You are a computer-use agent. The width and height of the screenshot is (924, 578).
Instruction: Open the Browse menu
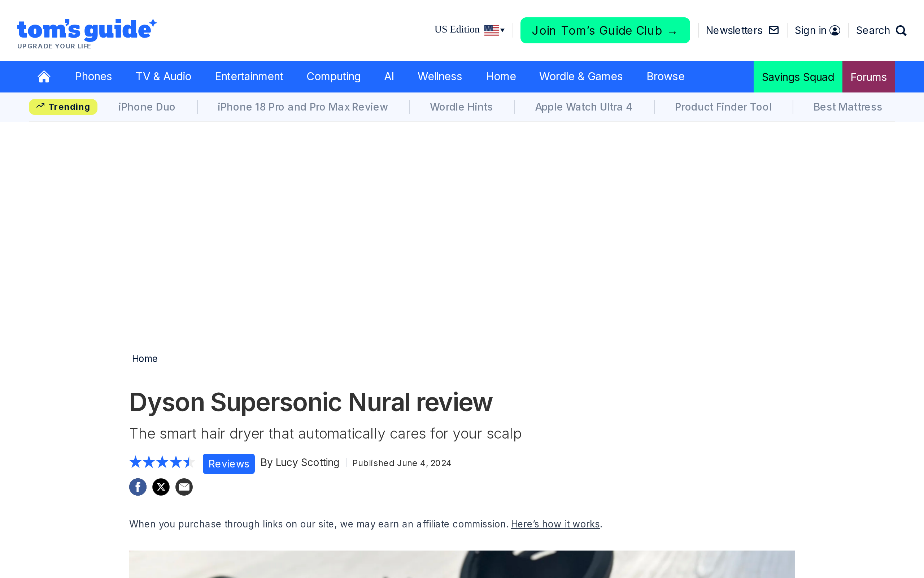(x=666, y=77)
